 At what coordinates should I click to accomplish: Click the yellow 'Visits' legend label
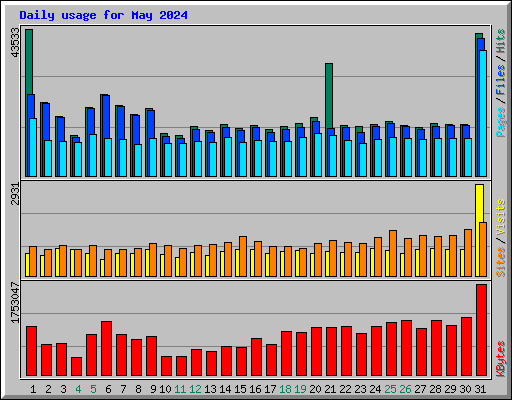[x=500, y=218]
